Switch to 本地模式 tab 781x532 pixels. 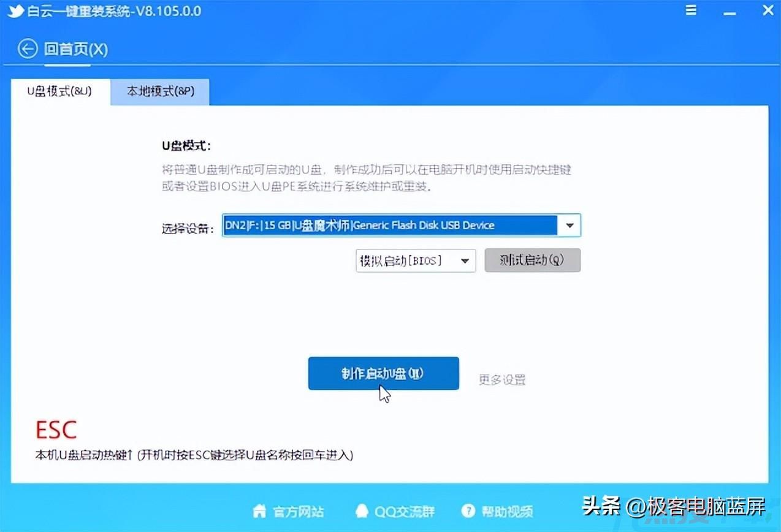(x=161, y=91)
